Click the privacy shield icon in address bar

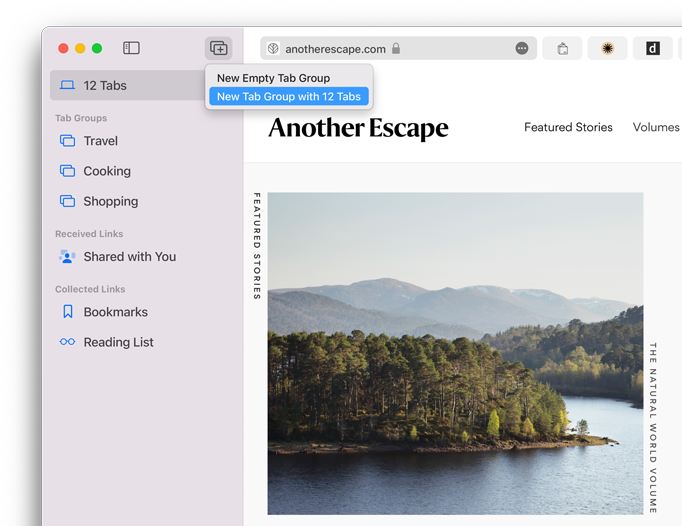coord(273,48)
